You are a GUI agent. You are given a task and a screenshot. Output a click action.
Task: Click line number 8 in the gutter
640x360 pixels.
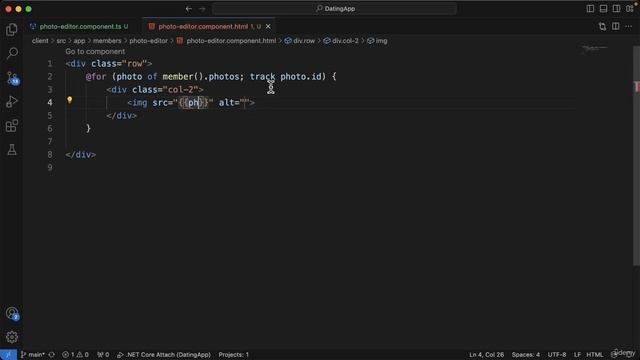(x=50, y=155)
